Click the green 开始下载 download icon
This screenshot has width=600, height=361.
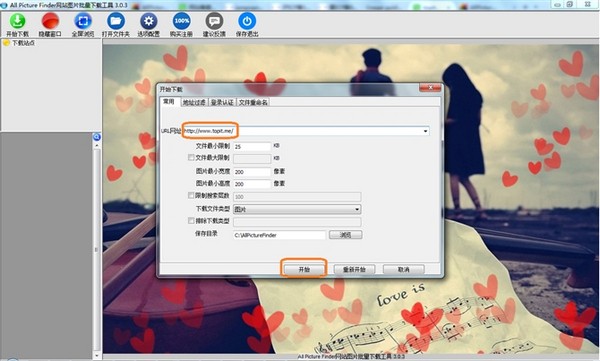pos(17,21)
